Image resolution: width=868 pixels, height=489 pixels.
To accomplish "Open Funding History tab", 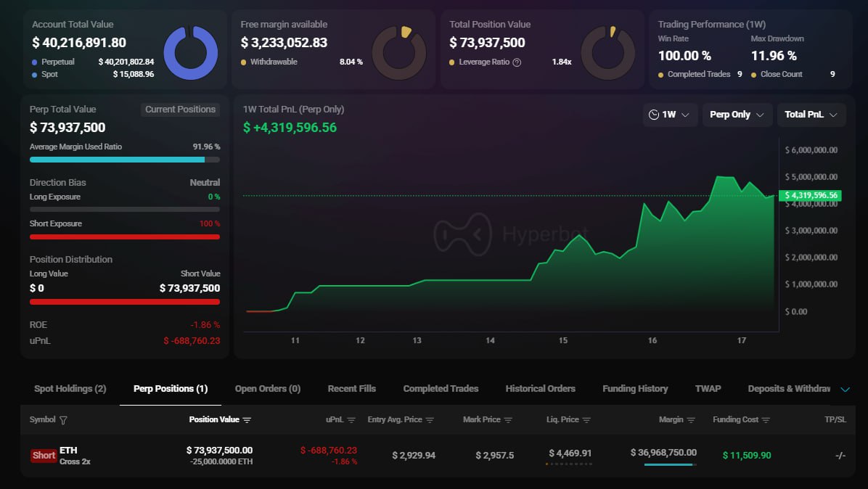I will [635, 389].
